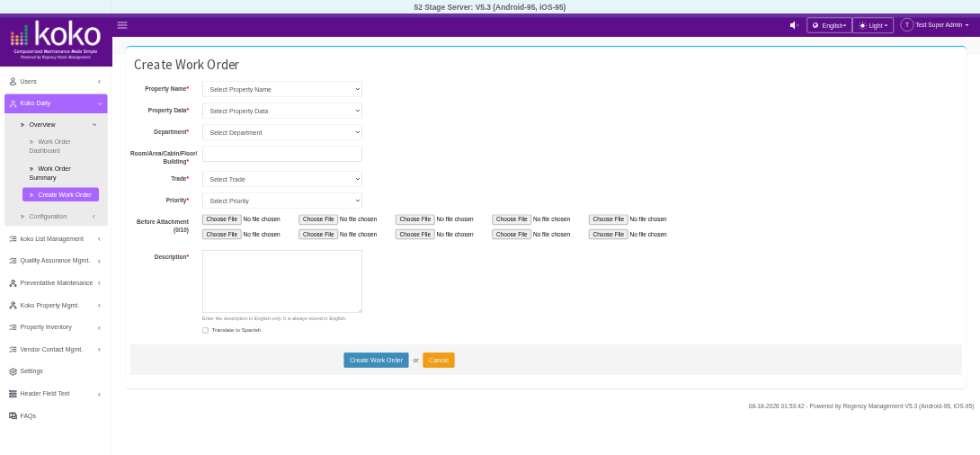
Task: Open the Light theme dropdown
Action: tap(872, 25)
